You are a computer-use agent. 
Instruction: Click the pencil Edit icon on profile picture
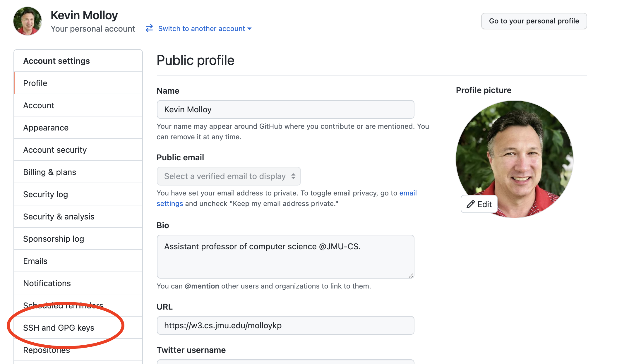[470, 204]
